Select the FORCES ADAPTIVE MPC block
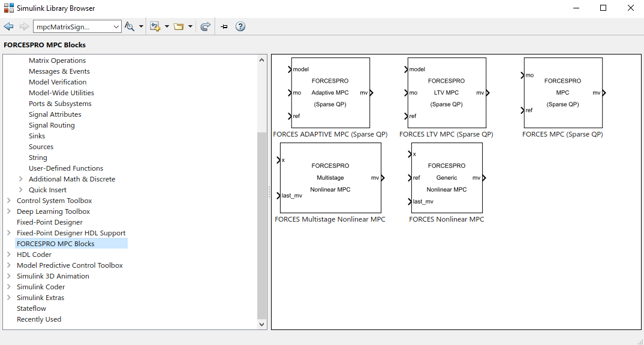This screenshot has height=345, width=644. pos(330,93)
